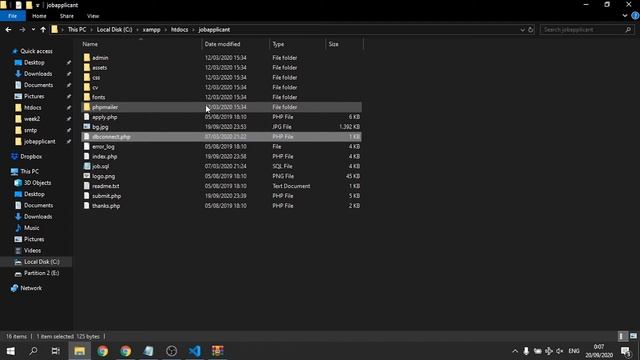Open pinned Downloads under Quick access
The image size is (640, 360).
click(x=38, y=74)
